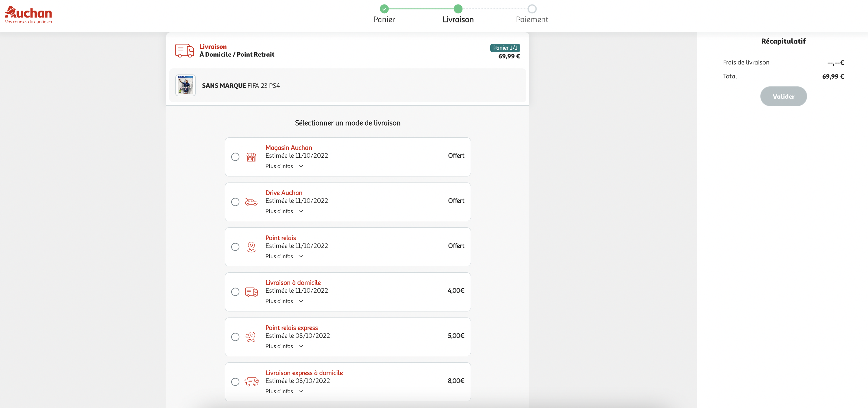
Task: Select Point relais radio button
Action: tap(235, 247)
